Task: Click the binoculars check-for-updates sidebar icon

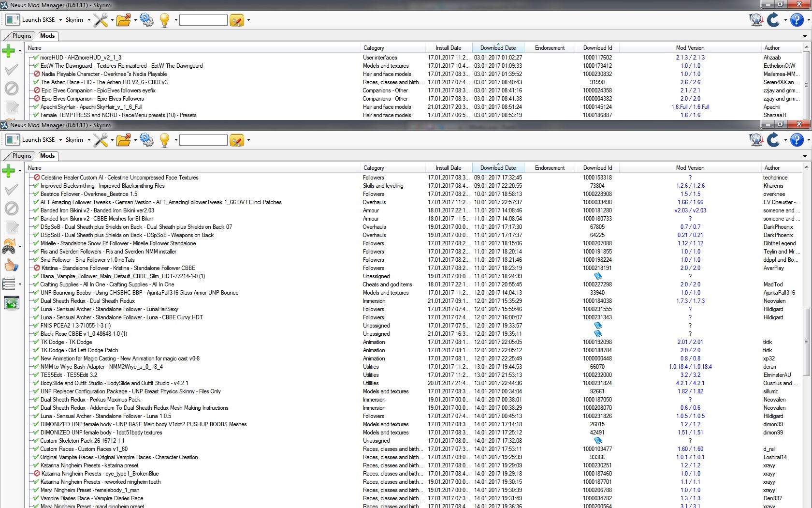Action: coord(9,247)
